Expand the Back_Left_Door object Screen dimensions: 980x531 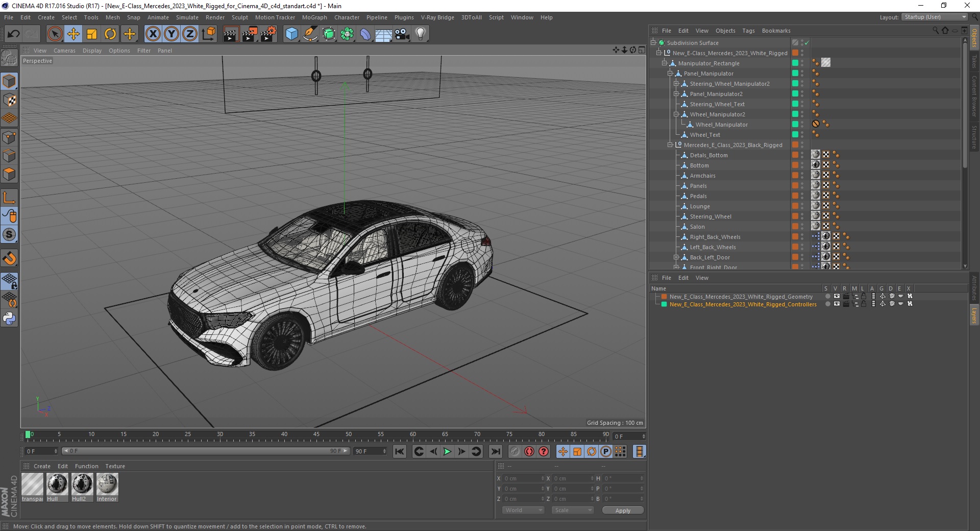(676, 257)
